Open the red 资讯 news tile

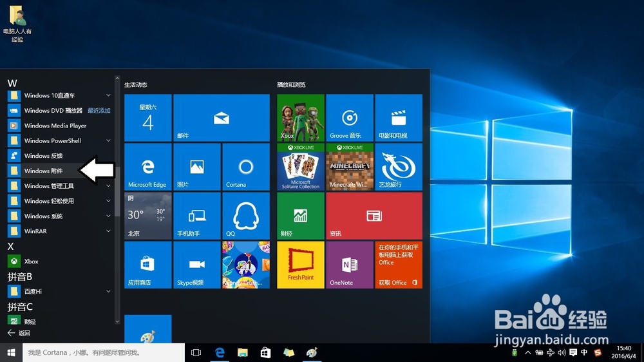pos(374,216)
